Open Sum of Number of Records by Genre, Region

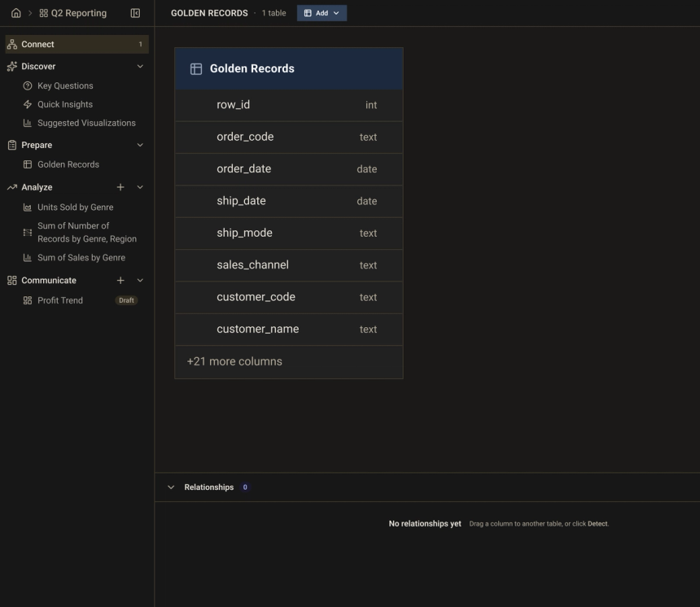87,232
